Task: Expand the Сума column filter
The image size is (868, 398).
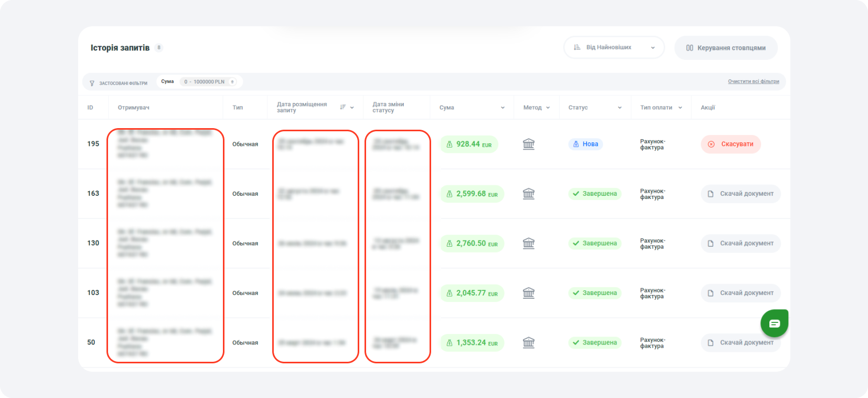Action: click(502, 108)
